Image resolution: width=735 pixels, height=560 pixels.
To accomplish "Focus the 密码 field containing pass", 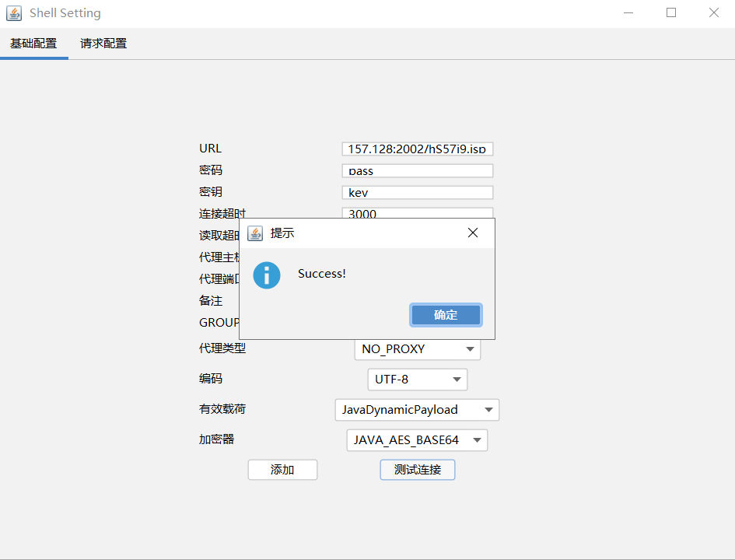I will 417,170.
